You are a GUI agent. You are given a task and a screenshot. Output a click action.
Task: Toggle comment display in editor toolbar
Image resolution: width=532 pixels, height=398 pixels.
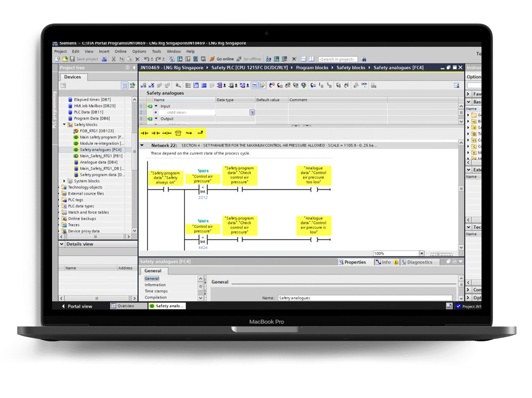point(212,85)
